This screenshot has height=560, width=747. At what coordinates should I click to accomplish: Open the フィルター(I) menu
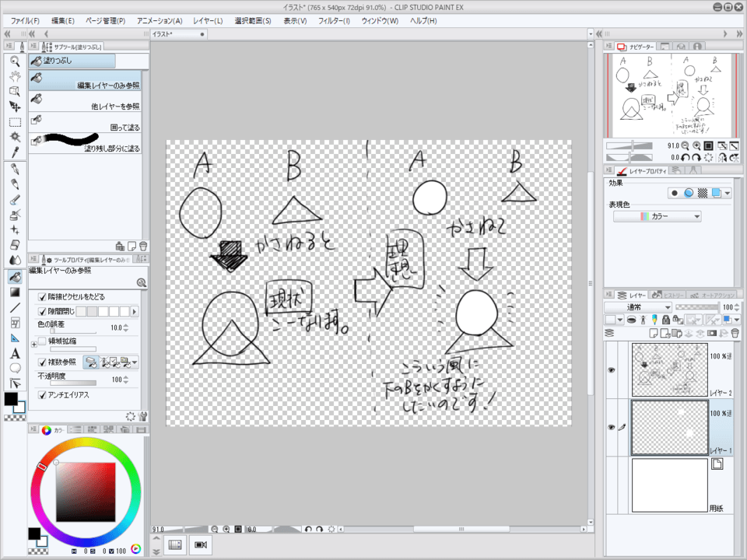point(334,20)
